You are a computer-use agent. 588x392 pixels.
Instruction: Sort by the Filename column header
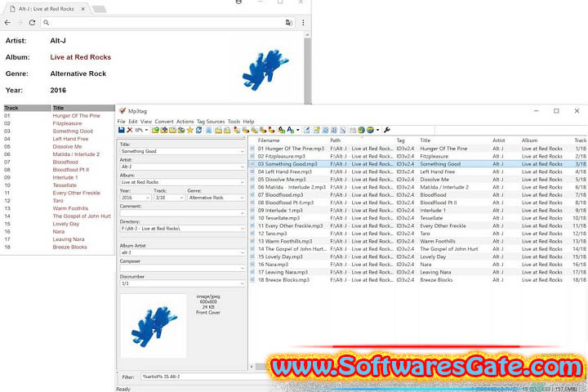269,140
